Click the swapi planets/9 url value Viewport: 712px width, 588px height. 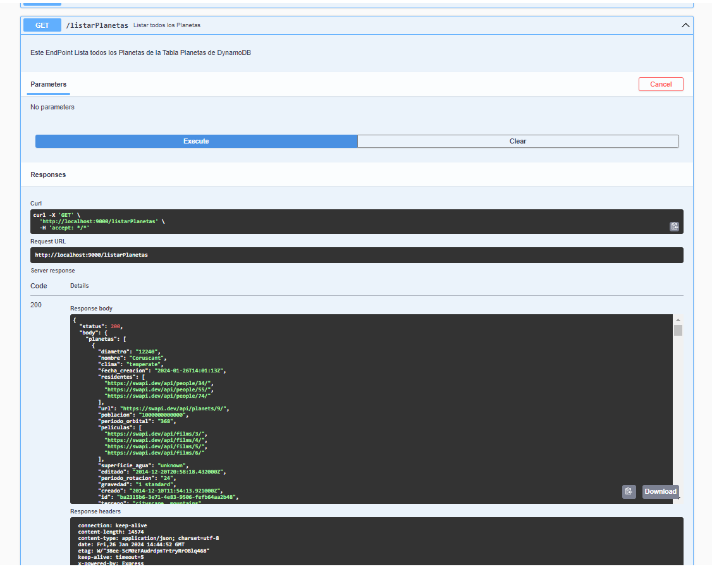(x=173, y=408)
